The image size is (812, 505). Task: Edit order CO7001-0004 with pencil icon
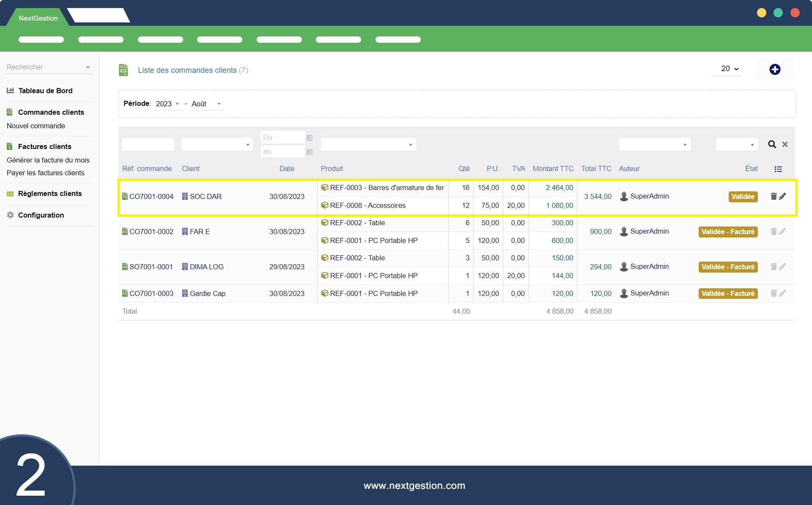783,196
